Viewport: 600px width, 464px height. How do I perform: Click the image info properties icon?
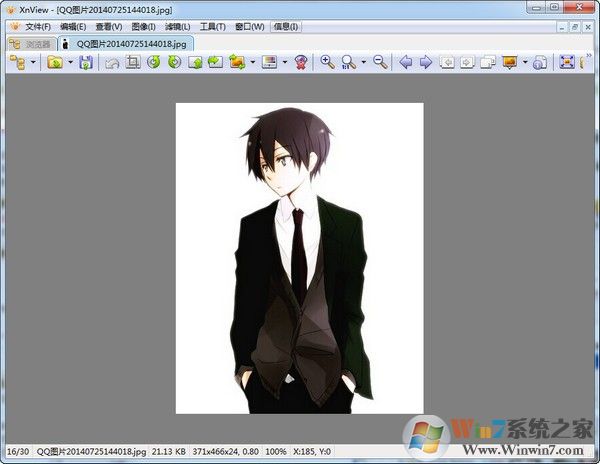tap(540, 62)
